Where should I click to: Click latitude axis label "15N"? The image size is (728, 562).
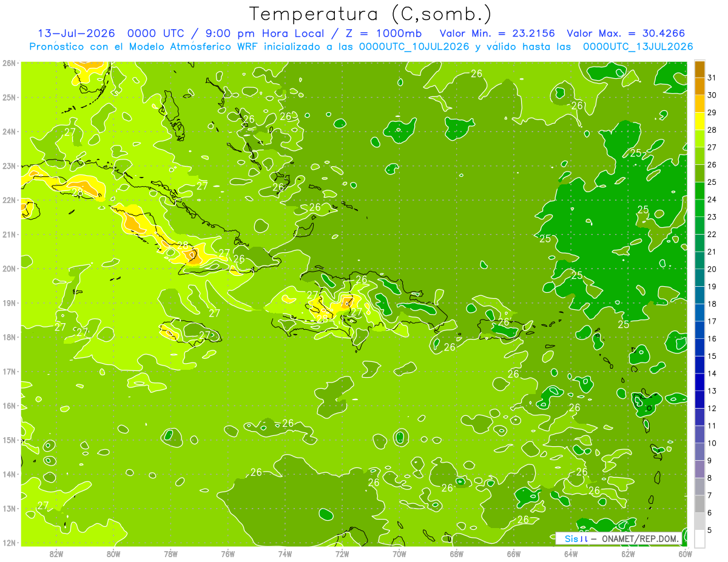(x=8, y=440)
